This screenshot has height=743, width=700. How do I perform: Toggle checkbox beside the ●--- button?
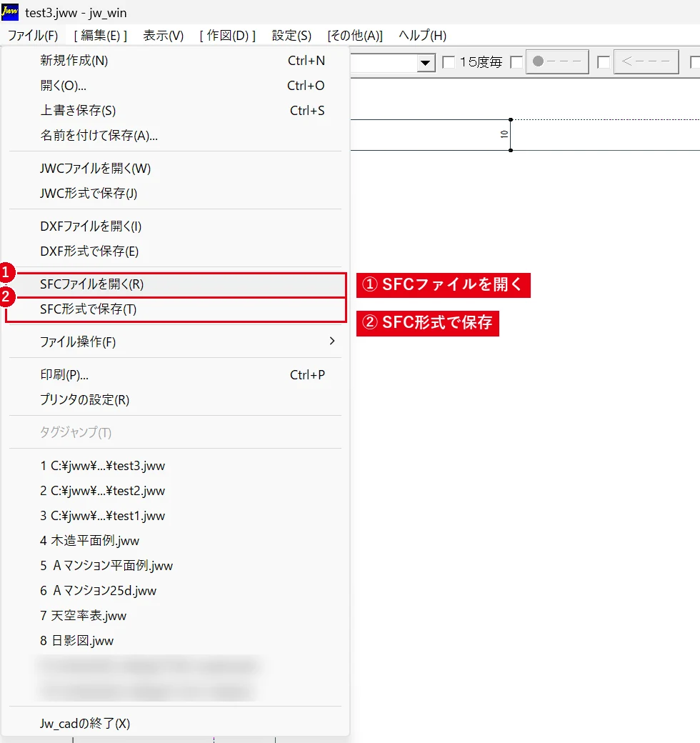pyautogui.click(x=516, y=62)
